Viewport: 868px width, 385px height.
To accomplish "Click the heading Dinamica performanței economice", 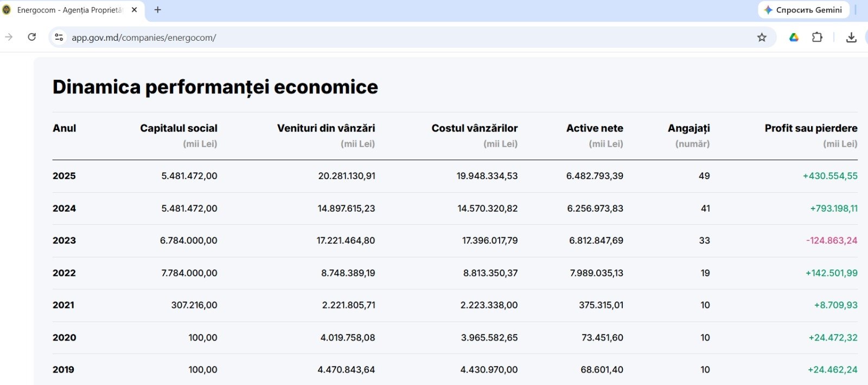I will (x=215, y=87).
